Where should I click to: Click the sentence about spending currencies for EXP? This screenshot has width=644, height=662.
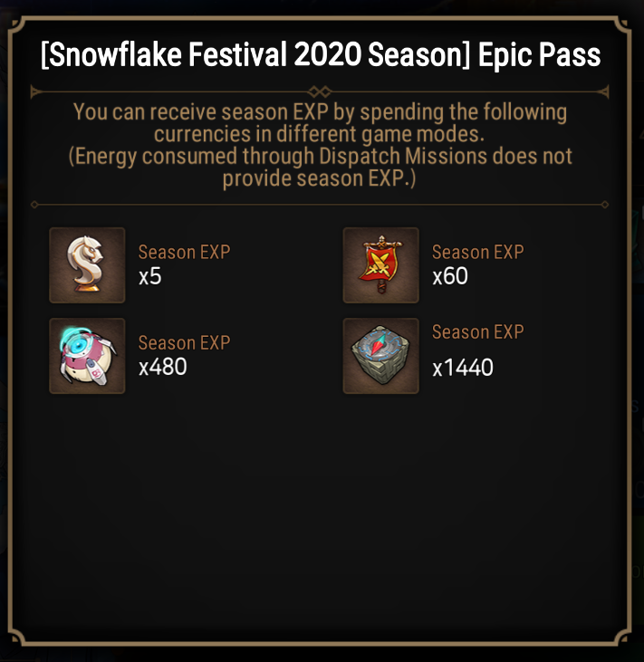320,123
